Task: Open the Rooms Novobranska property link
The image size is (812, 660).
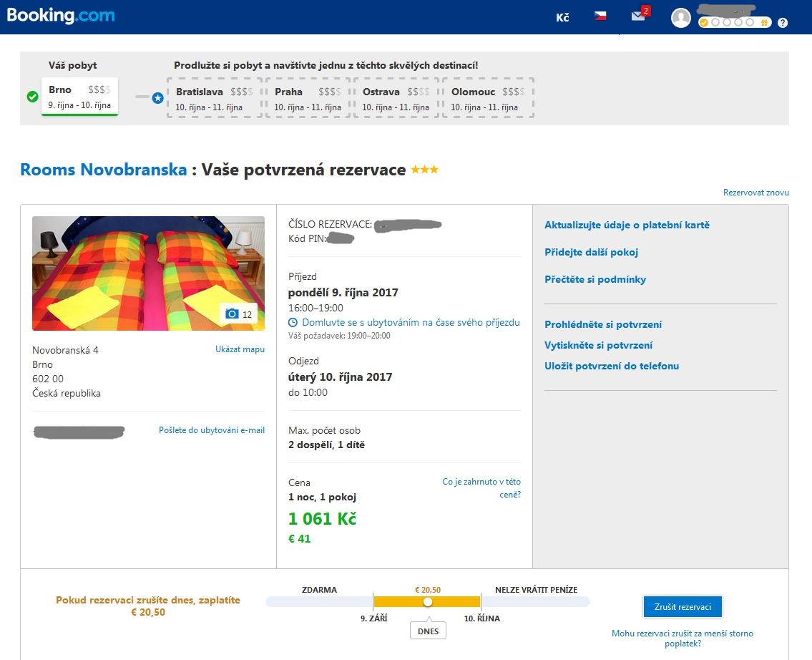Action: (104, 170)
